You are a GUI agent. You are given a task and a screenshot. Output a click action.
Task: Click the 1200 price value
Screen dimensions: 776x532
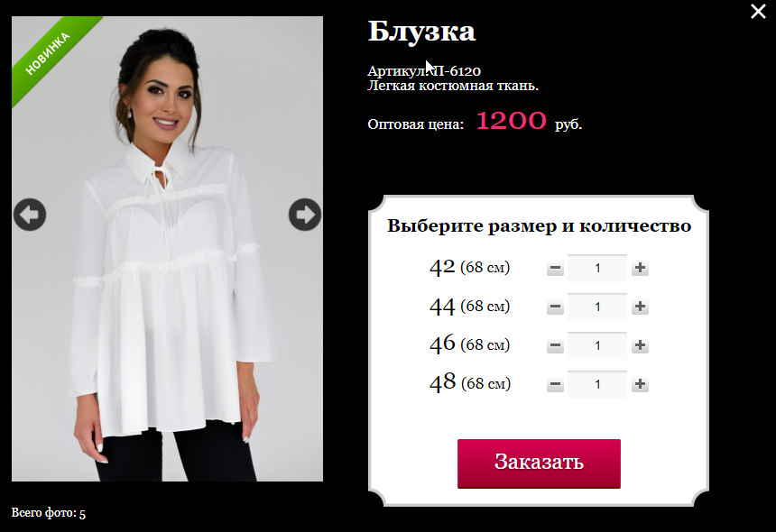coord(512,121)
